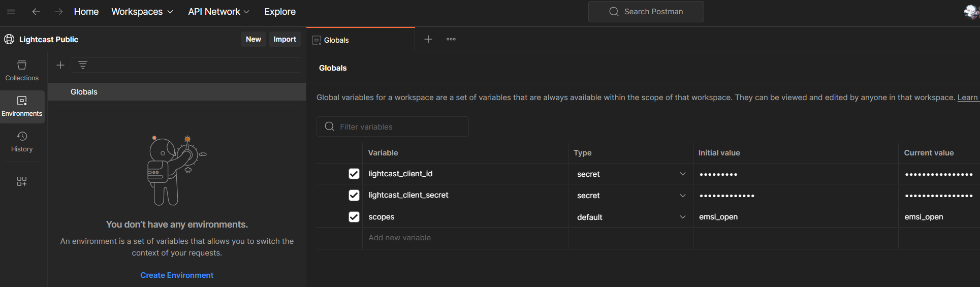Go to Home
The height and width of the screenshot is (287, 980).
(x=86, y=12)
